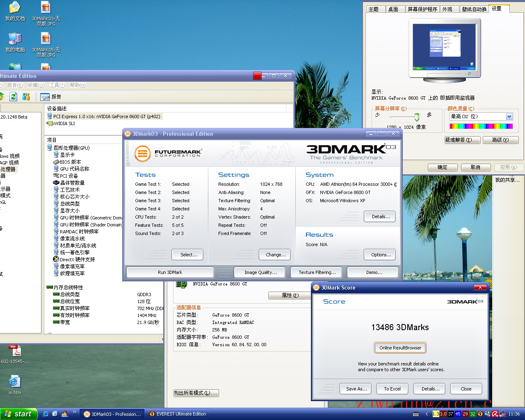
Task: Open the 颜色质量 color quality dropdown
Action: pyautogui.click(x=509, y=116)
